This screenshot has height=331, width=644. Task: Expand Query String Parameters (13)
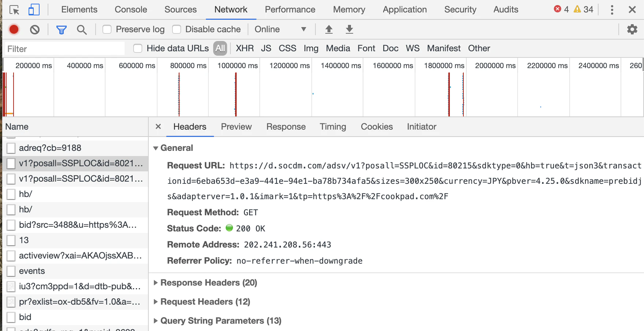156,321
